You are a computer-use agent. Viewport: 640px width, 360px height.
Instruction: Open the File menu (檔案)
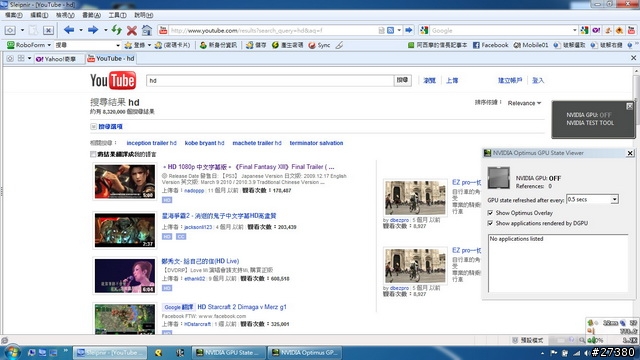pos(14,15)
